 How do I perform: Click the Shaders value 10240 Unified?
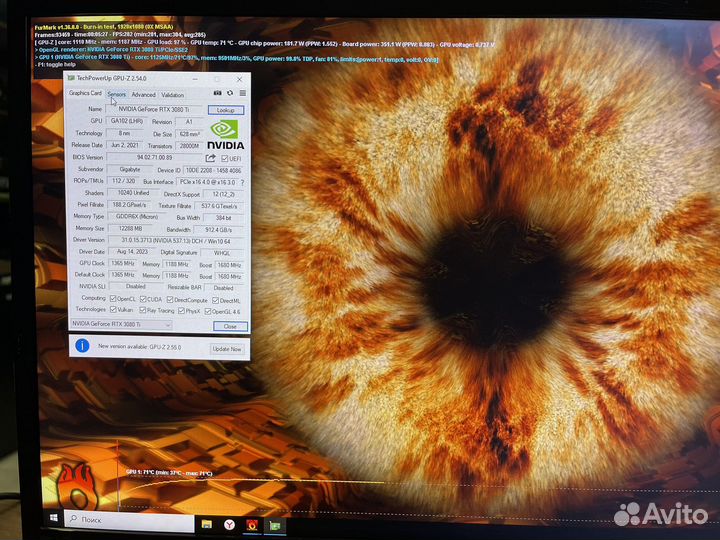[134, 193]
